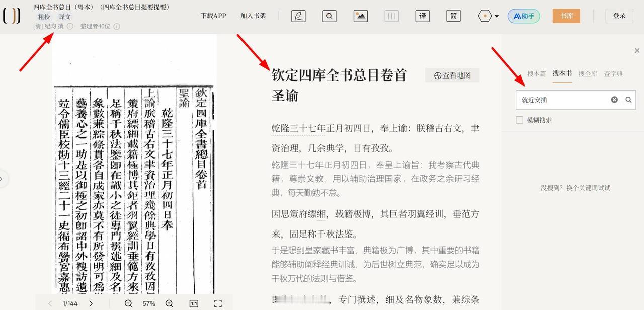Open the hexagon settings dropdown arrow
This screenshot has width=644, height=310.
click(x=497, y=16)
